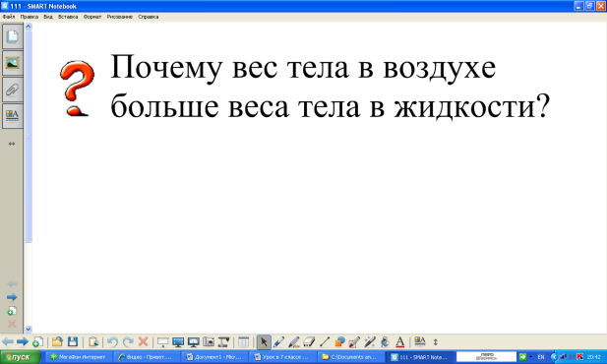Click scroll up arrow of page scrollbar
Viewport: 607px width, 364px height.
[x=29, y=27]
